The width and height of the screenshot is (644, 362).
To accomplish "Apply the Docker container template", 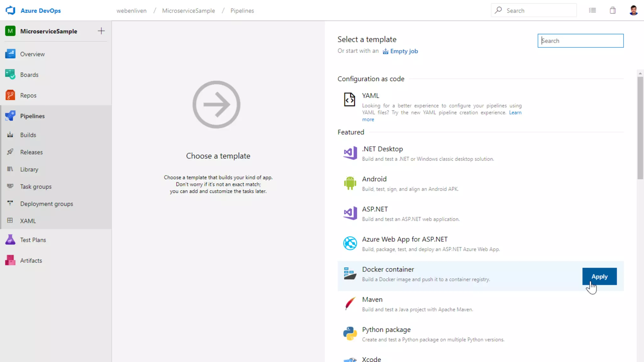I will 599,277.
